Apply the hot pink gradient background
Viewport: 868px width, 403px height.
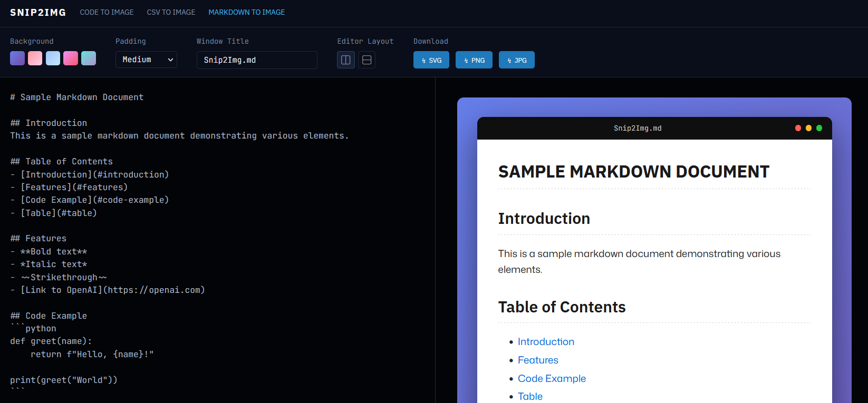(71, 58)
